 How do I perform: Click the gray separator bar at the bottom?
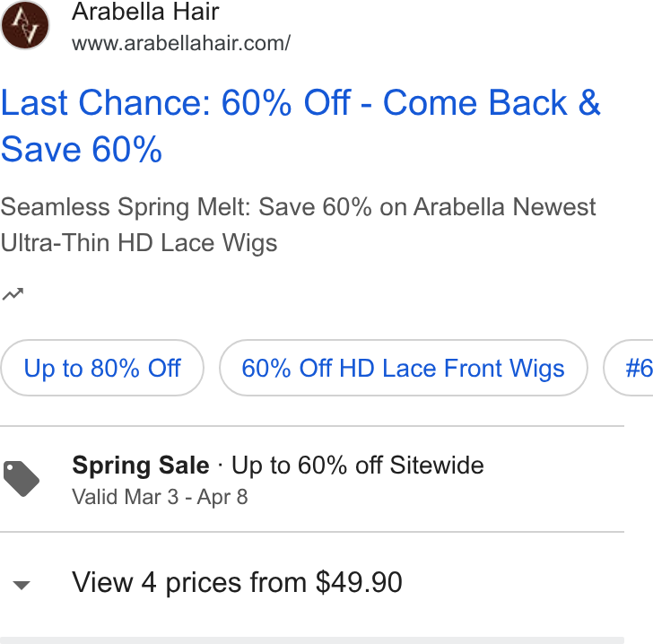312,640
